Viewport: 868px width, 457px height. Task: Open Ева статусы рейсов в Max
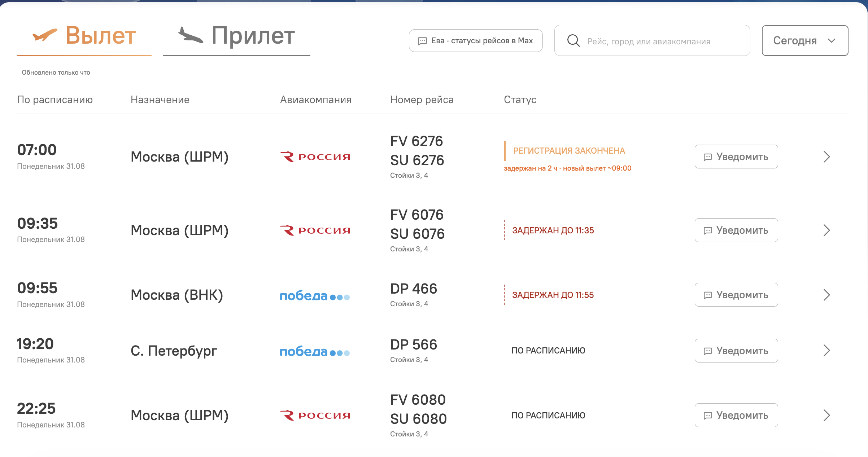point(476,41)
